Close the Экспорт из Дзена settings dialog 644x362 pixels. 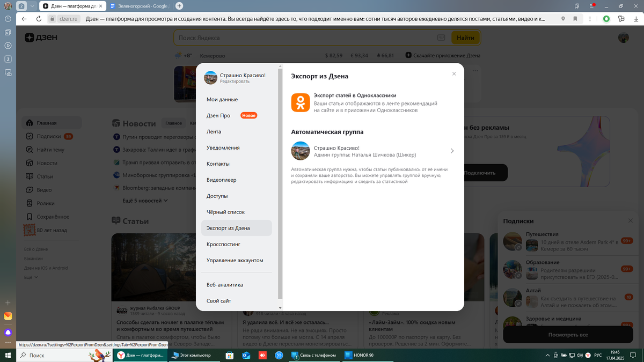(454, 74)
